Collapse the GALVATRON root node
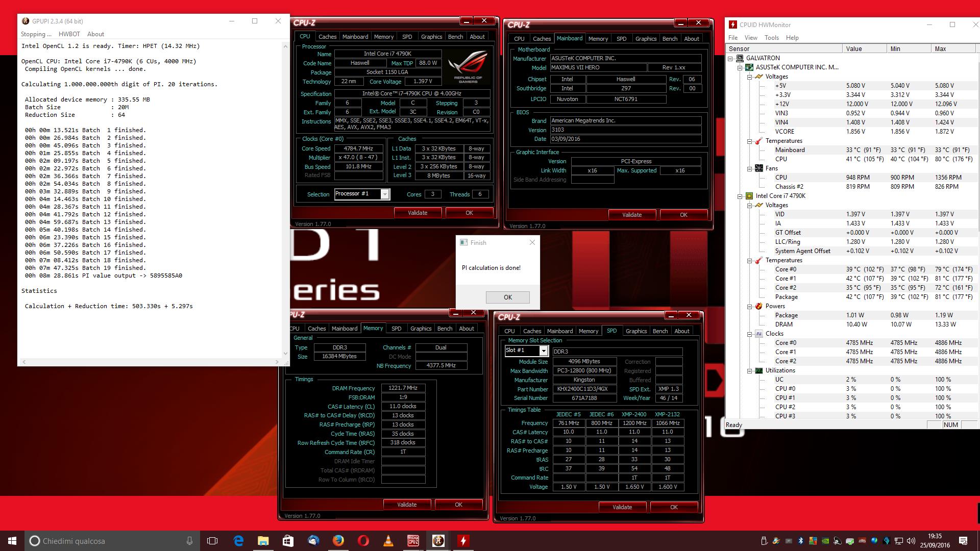The width and height of the screenshot is (980, 551). click(730, 58)
